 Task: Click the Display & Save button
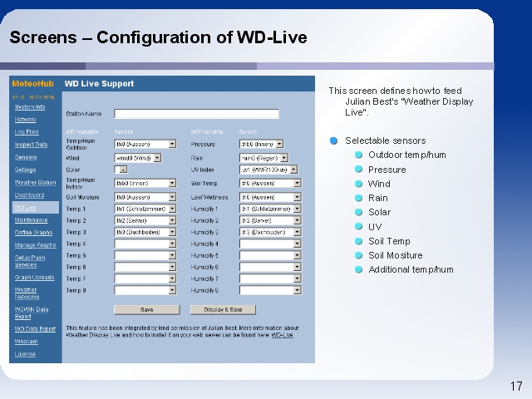coord(223,309)
